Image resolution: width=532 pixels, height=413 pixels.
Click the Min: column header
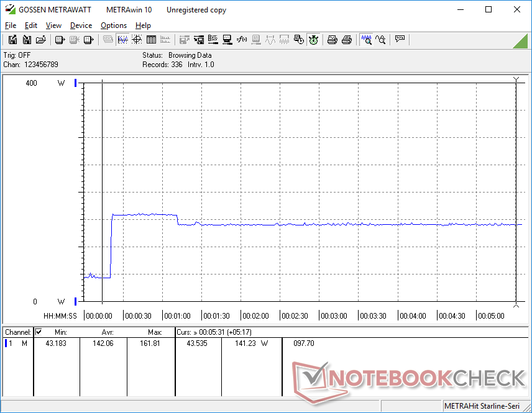(x=61, y=332)
